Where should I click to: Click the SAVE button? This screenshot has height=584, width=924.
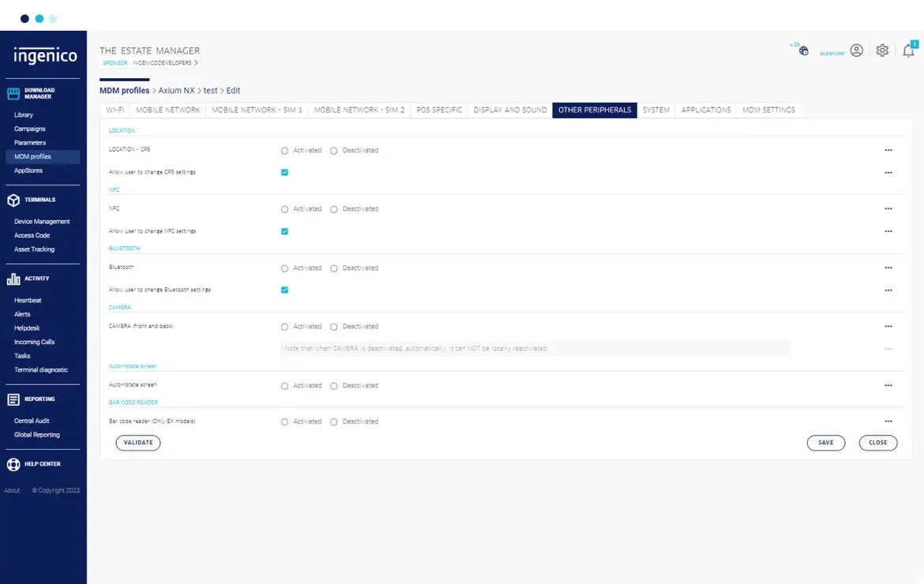click(x=825, y=443)
